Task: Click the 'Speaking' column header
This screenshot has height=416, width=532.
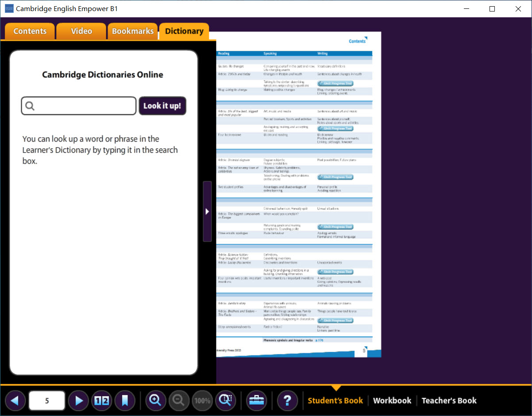Action: (x=270, y=54)
